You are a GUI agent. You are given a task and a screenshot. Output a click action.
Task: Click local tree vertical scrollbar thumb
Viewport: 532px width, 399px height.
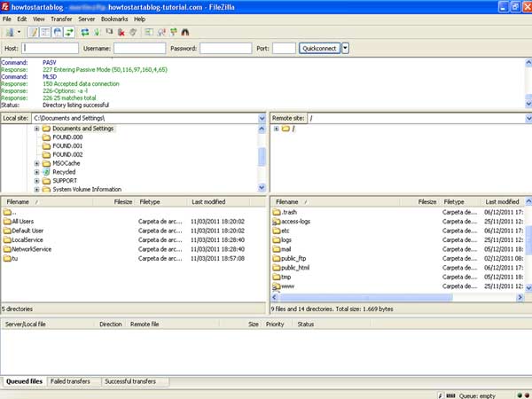pos(262,157)
